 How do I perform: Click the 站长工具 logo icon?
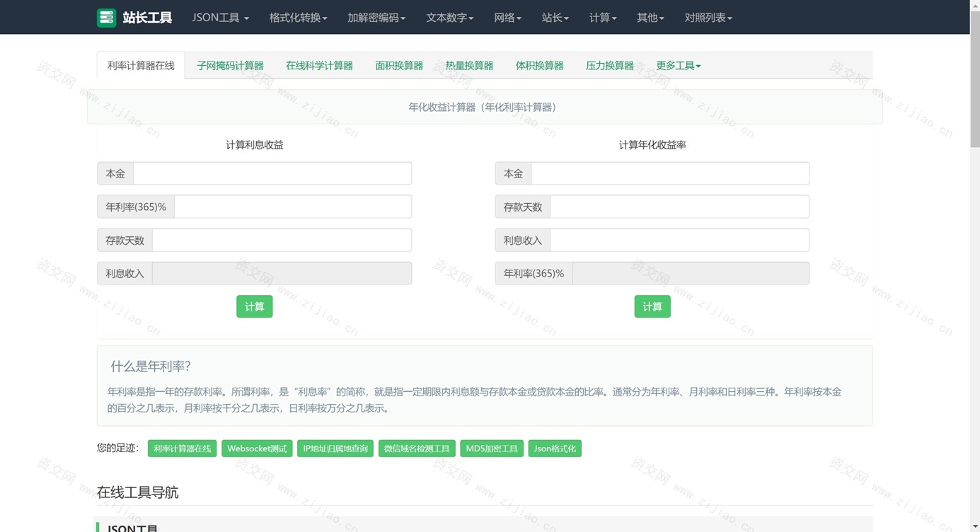coord(106,18)
